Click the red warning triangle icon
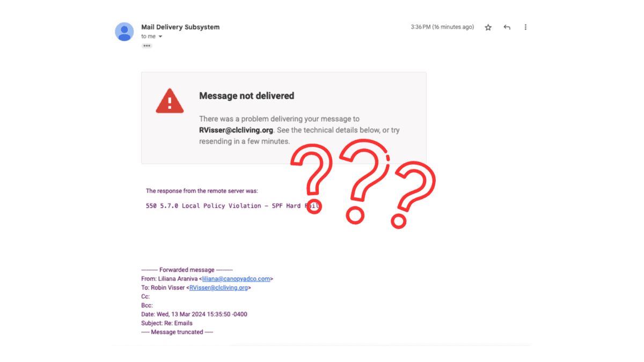 170,100
